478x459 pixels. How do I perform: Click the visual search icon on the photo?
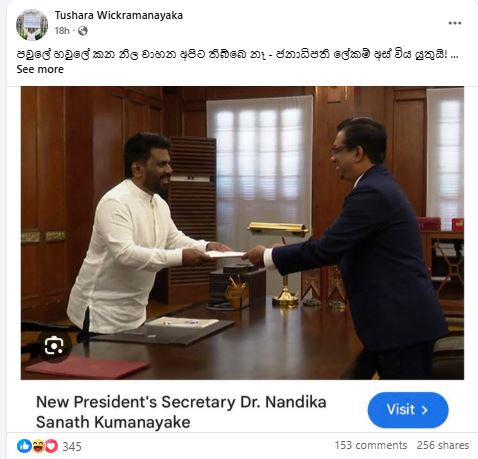pos(54,345)
